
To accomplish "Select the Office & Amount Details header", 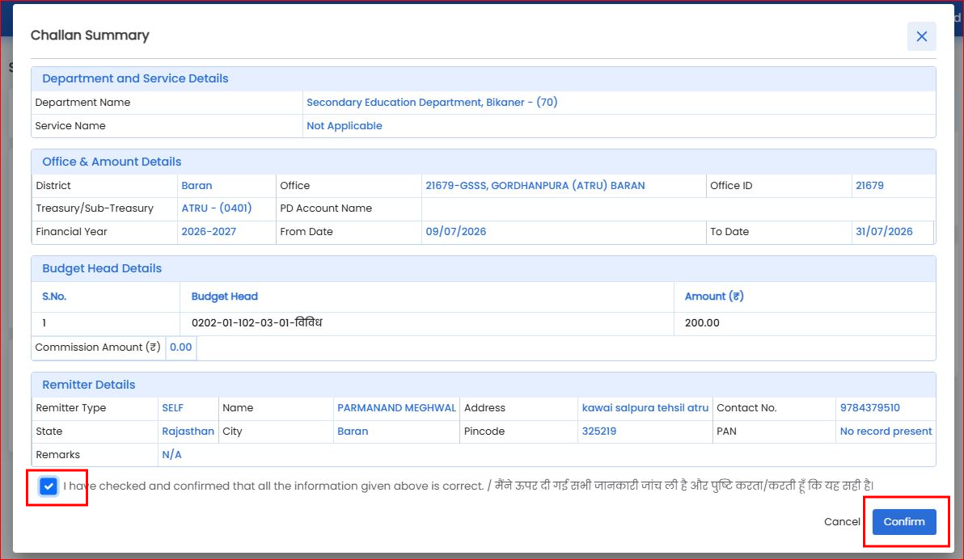I will (112, 162).
